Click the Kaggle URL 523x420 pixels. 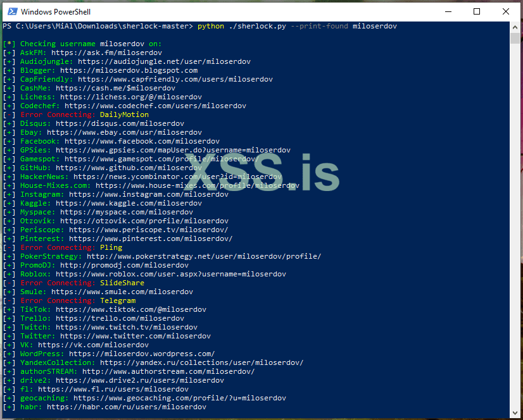click(x=129, y=203)
